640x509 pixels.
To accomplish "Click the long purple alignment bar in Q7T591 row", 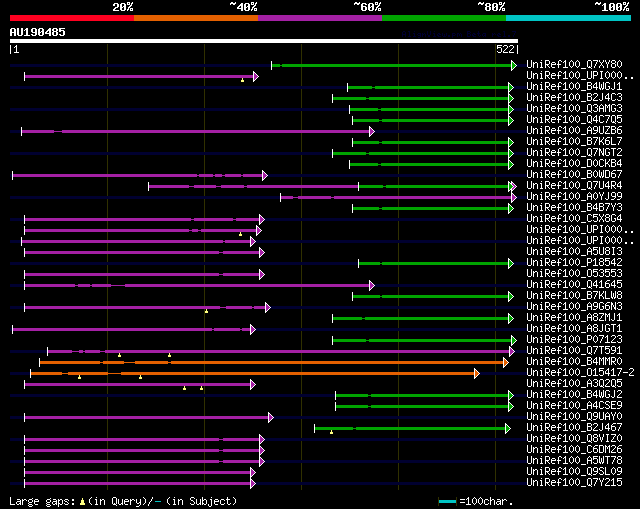I will click(281, 351).
